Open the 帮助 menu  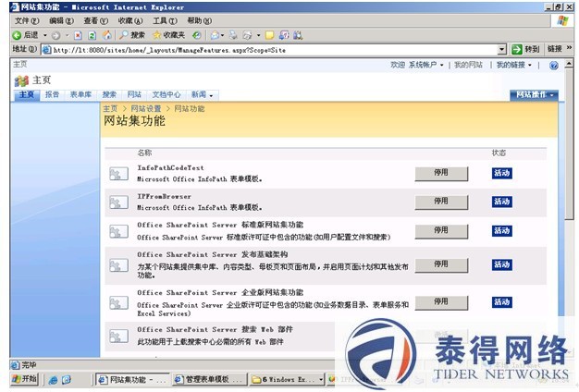(200, 20)
